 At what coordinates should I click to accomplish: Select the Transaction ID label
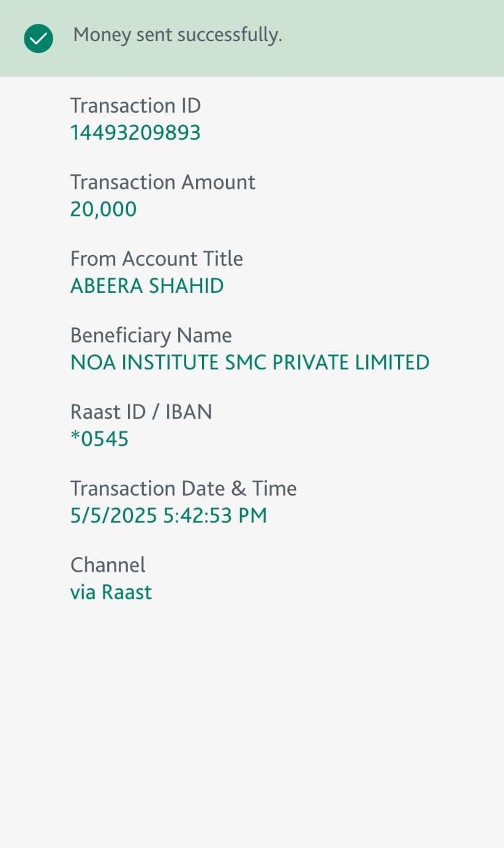point(135,106)
